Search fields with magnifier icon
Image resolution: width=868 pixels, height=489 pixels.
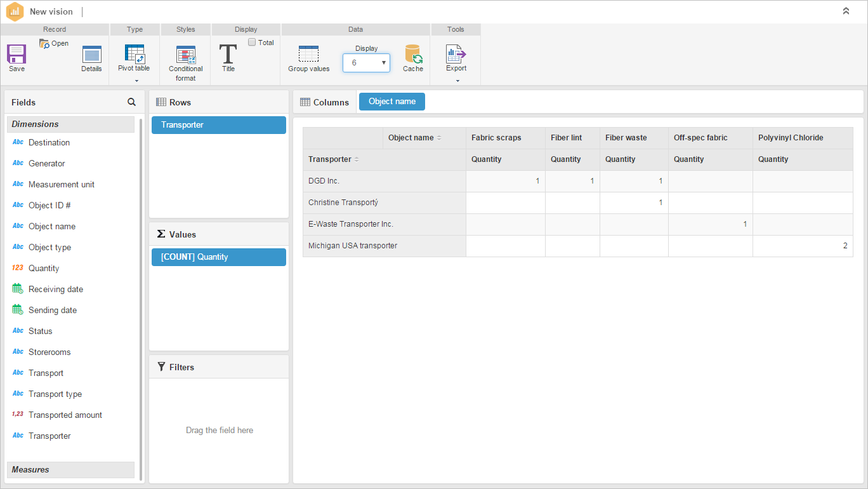pos(131,102)
